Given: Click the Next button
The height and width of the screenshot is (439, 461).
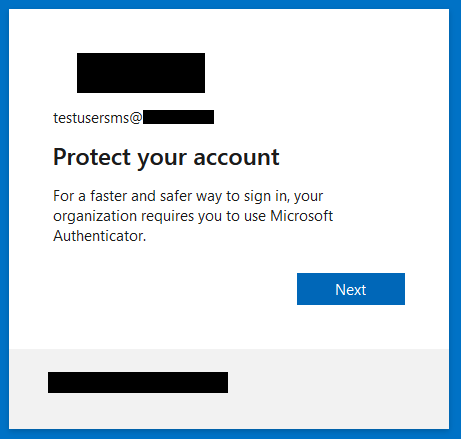Looking at the screenshot, I should click(351, 289).
